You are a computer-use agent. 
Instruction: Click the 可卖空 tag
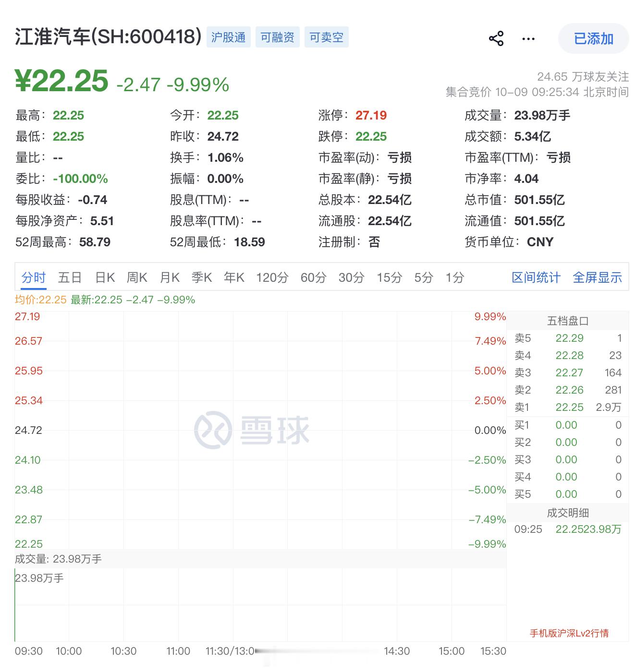pos(327,37)
